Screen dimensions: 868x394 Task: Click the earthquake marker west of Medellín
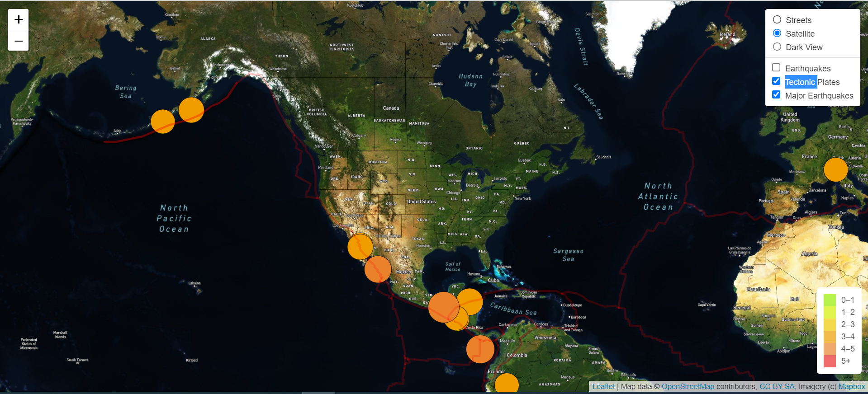[480, 349]
